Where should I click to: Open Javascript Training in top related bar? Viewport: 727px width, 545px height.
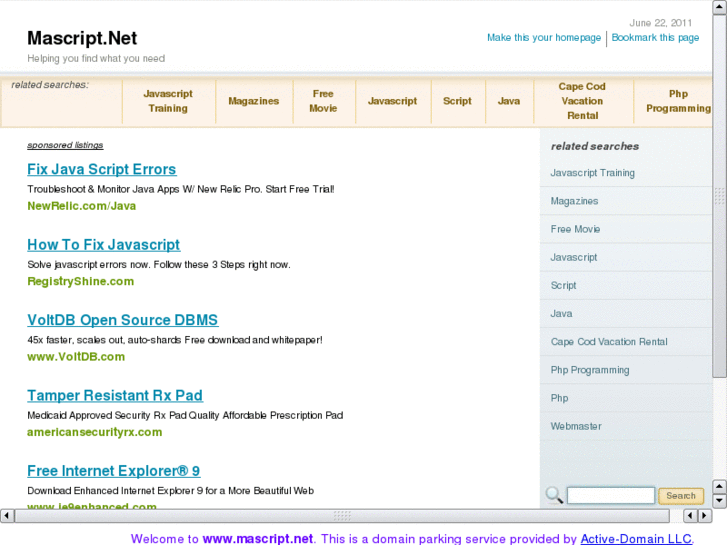pyautogui.click(x=168, y=101)
